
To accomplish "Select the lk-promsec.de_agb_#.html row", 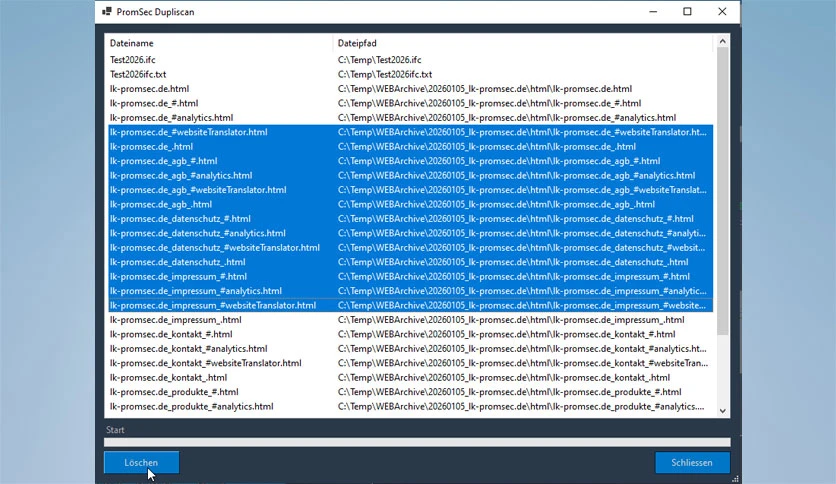I will pos(411,160).
